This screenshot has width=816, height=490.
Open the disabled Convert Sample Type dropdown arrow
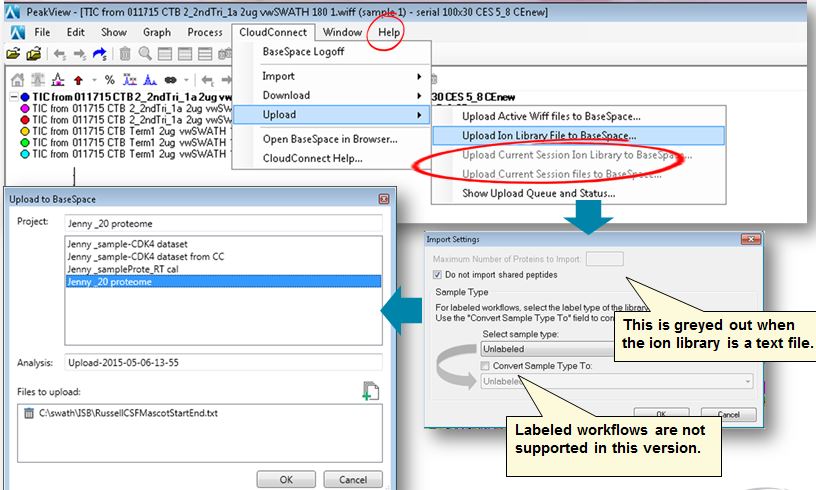[748, 381]
